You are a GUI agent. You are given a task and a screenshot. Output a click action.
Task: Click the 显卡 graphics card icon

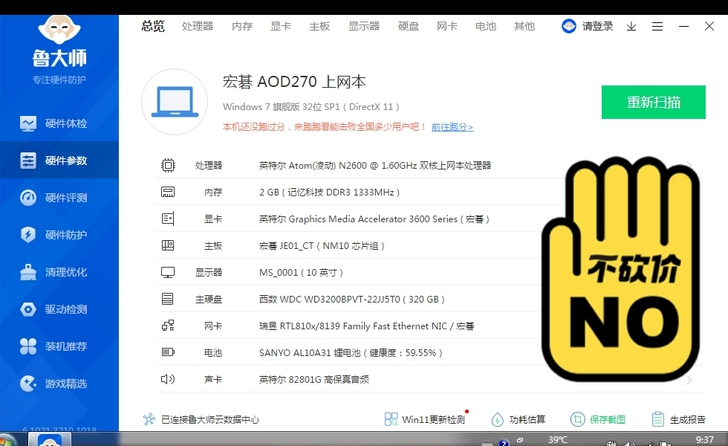coord(168,219)
